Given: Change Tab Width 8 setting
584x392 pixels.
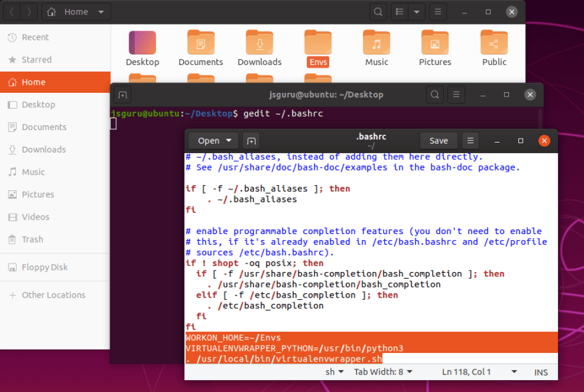Looking at the screenshot, I should coord(384,372).
